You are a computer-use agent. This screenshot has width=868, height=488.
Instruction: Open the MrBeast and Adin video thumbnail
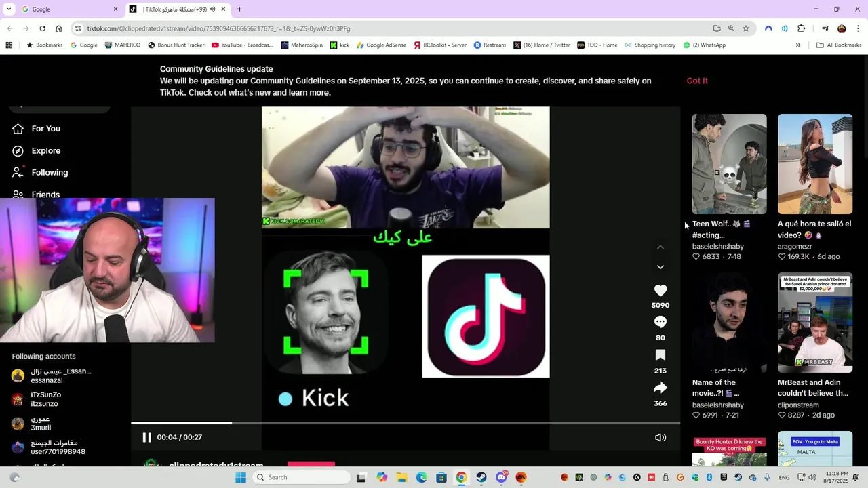click(x=815, y=323)
